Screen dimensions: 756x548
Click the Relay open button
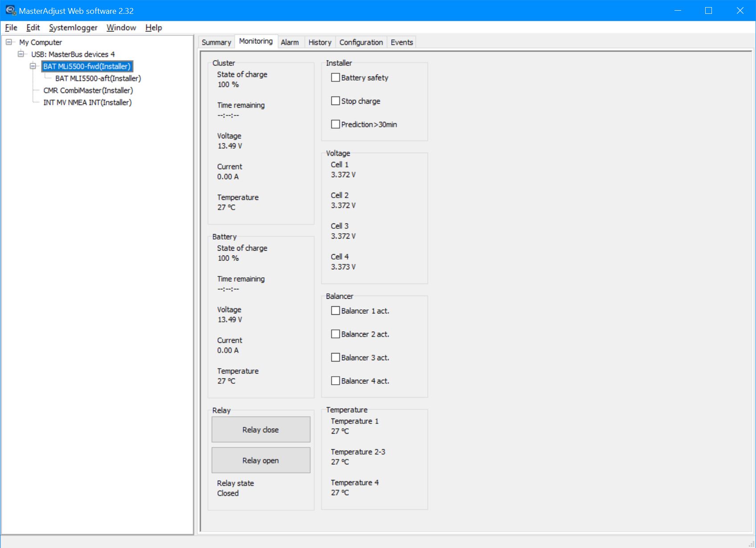tap(261, 460)
